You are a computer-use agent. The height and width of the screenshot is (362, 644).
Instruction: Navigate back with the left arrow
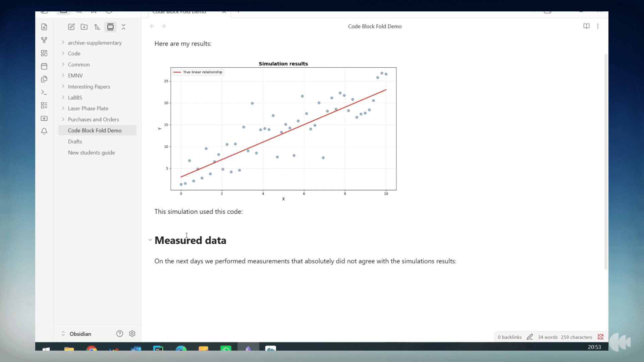click(x=152, y=26)
